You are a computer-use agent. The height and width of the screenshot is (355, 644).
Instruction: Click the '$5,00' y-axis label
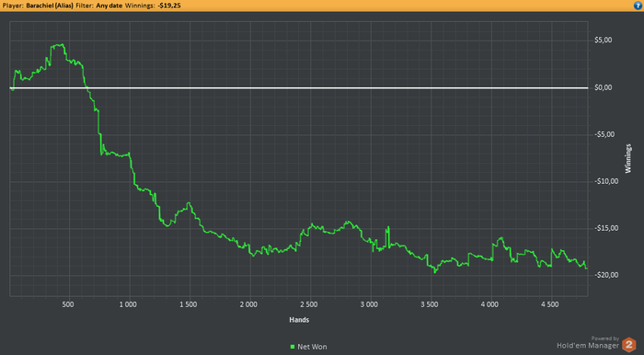[x=603, y=40]
